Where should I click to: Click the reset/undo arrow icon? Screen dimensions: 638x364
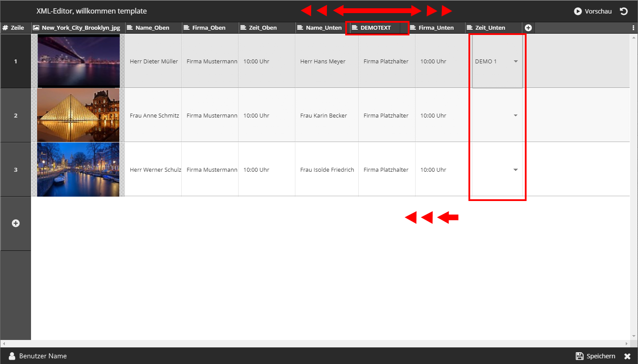click(x=624, y=11)
